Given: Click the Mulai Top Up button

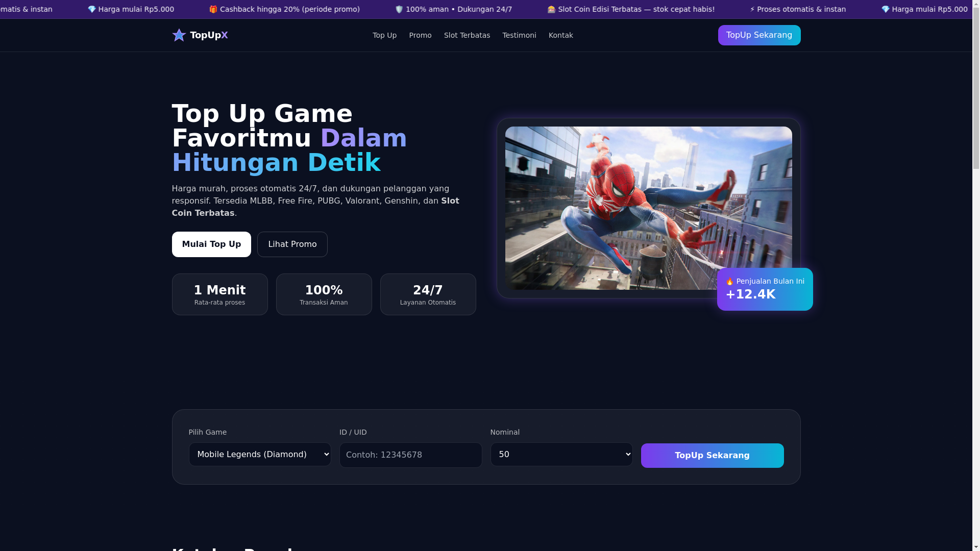Looking at the screenshot, I should 211,244.
